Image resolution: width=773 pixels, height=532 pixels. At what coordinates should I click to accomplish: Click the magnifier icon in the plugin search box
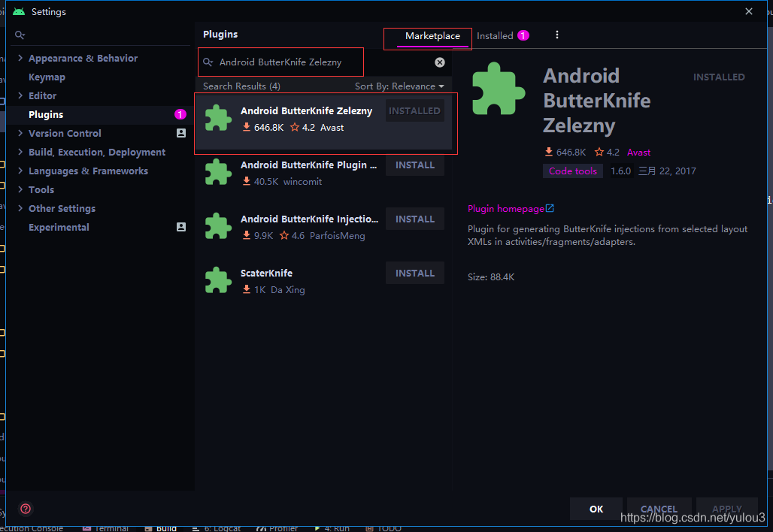point(208,62)
